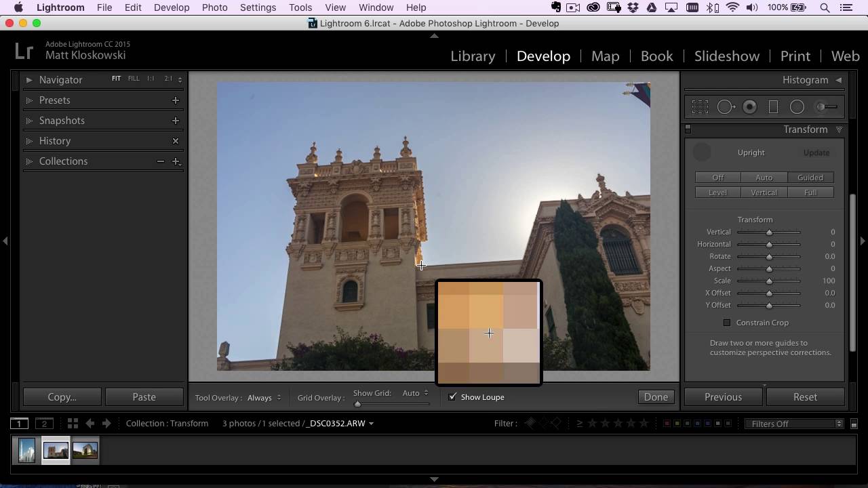Viewport: 868px width, 488px height.
Task: Switch to the Slideshow module
Action: coord(727,56)
